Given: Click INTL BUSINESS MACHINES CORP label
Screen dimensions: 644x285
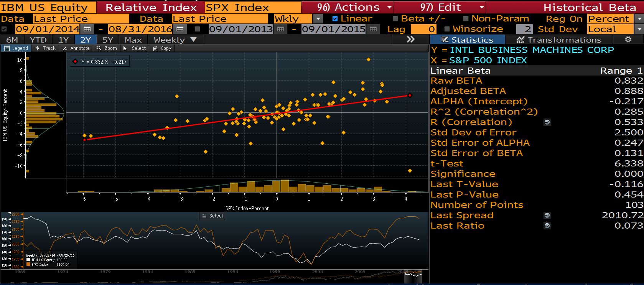Looking at the screenshot, I should [x=532, y=50].
